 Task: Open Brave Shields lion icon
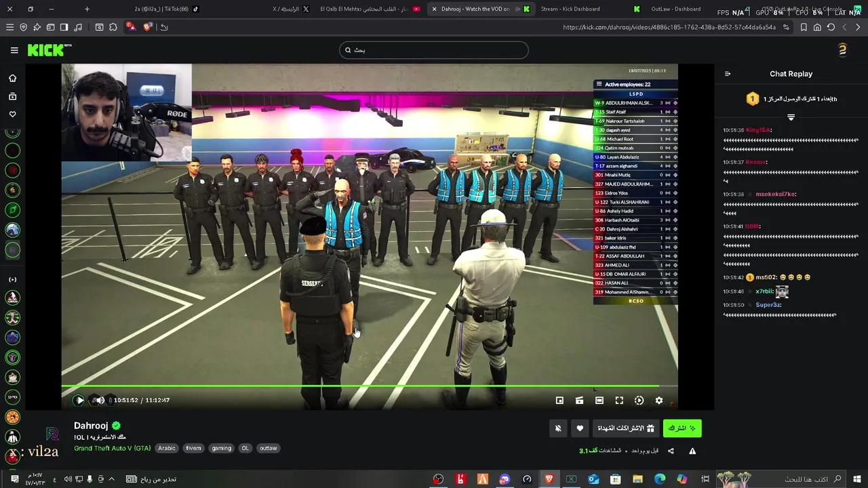click(148, 27)
